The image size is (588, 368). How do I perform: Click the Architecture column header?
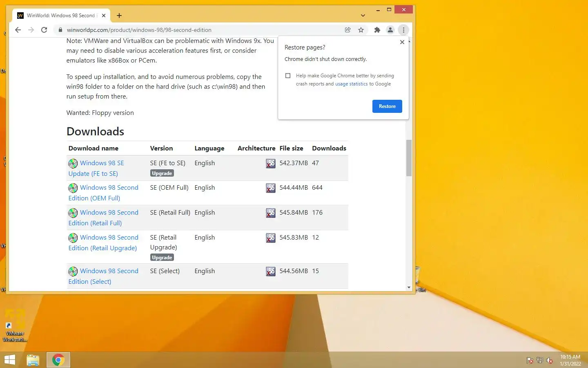click(x=256, y=148)
